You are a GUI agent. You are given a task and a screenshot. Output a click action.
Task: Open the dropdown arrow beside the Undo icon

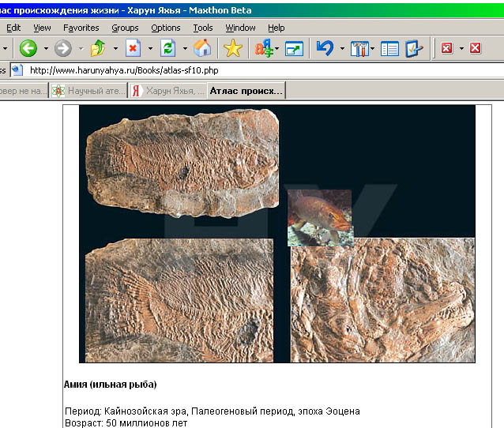341,48
